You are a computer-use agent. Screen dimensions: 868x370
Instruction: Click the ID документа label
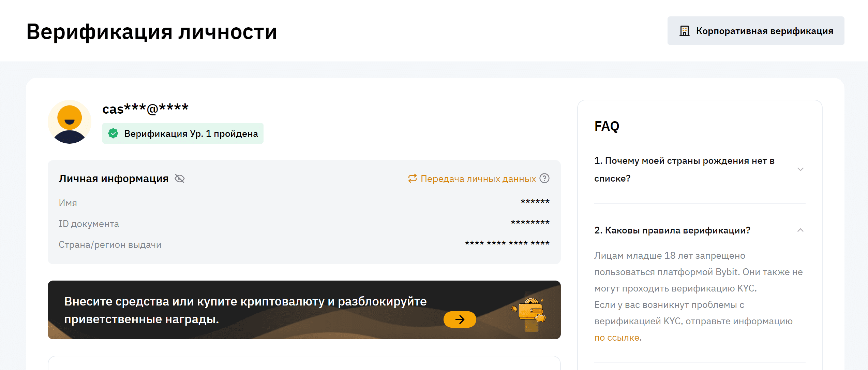[89, 224]
